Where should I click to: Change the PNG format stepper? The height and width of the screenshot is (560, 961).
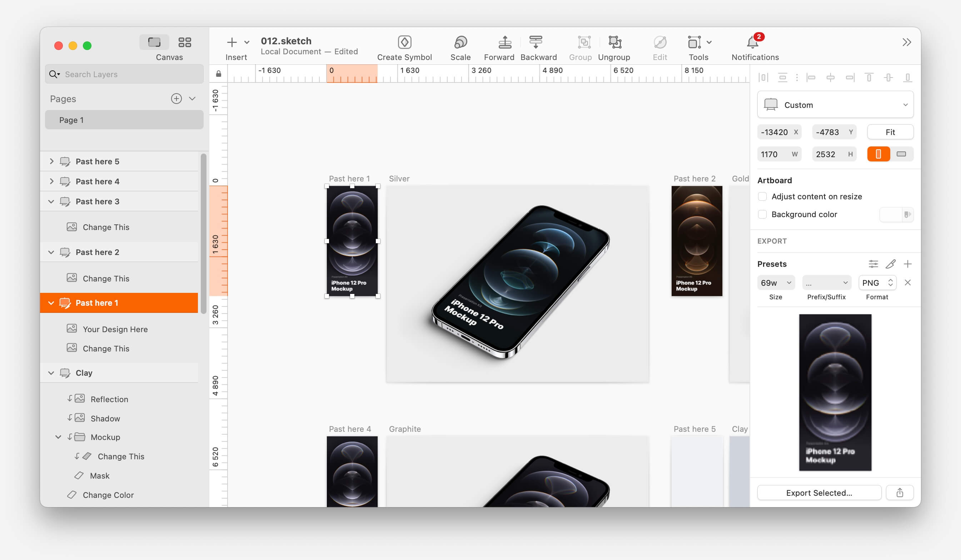891,282
